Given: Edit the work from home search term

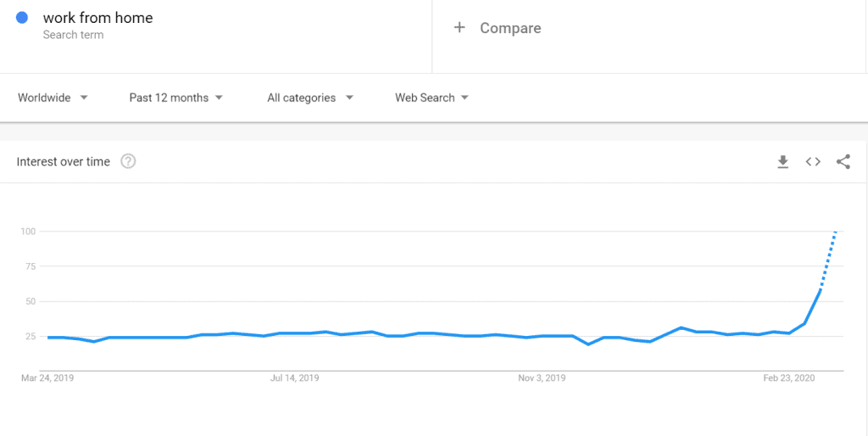Looking at the screenshot, I should (98, 18).
